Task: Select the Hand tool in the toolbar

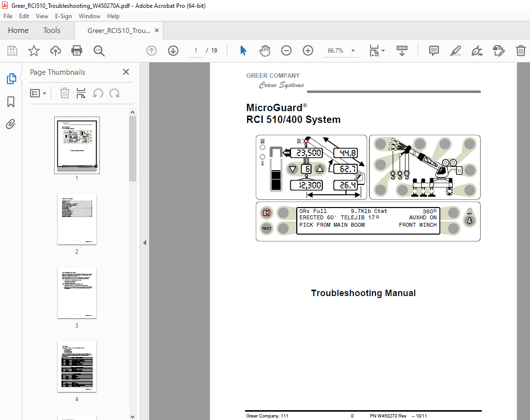Action: 265,51
